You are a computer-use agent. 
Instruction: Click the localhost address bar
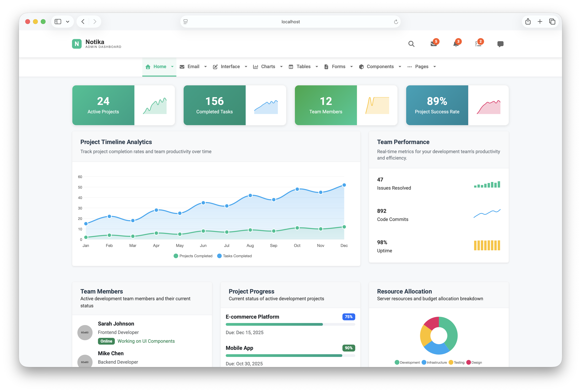tap(290, 21)
